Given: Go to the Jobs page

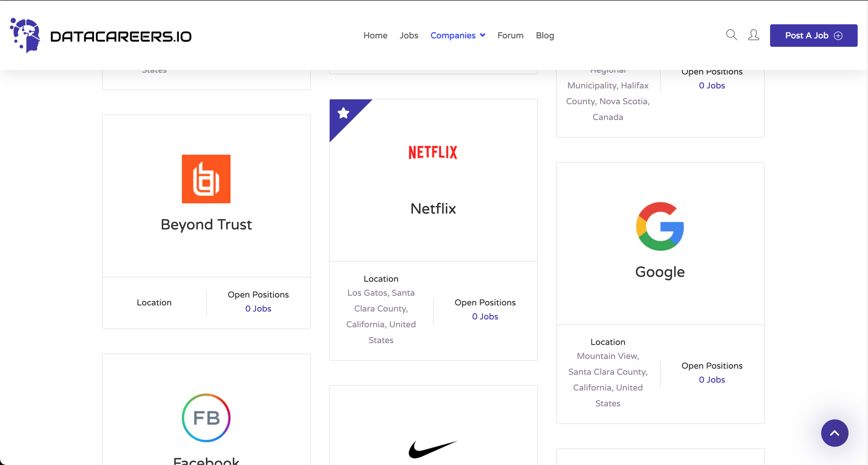Looking at the screenshot, I should pos(408,35).
